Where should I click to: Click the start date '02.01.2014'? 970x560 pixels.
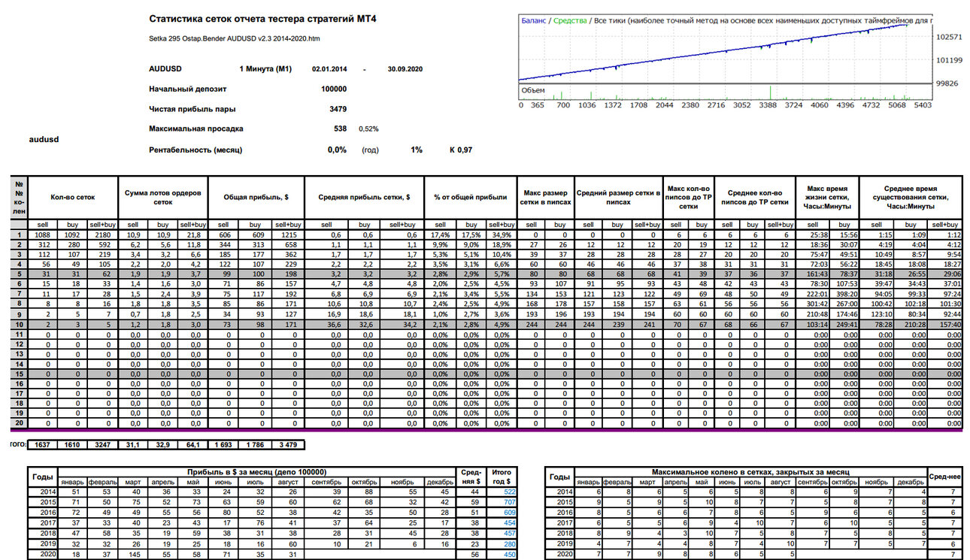pos(329,69)
